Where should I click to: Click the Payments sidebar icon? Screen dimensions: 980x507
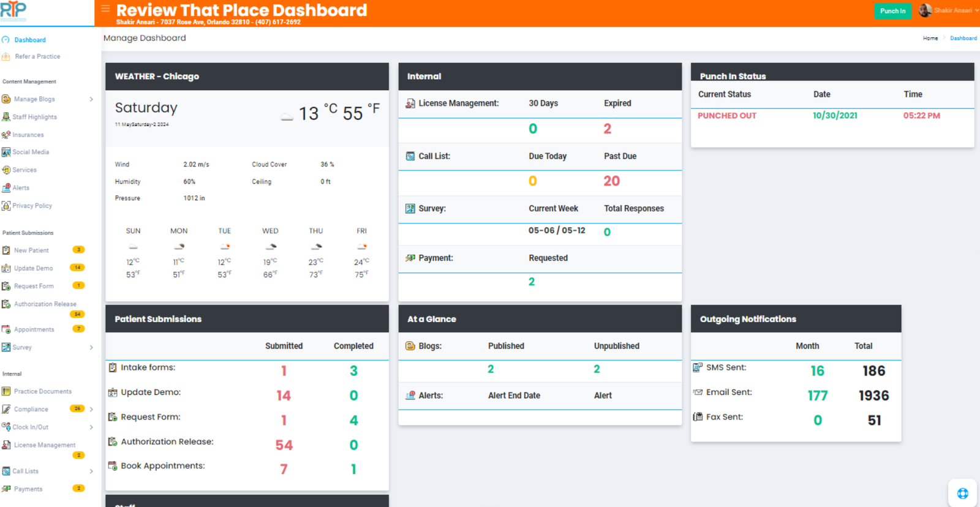tap(6, 489)
